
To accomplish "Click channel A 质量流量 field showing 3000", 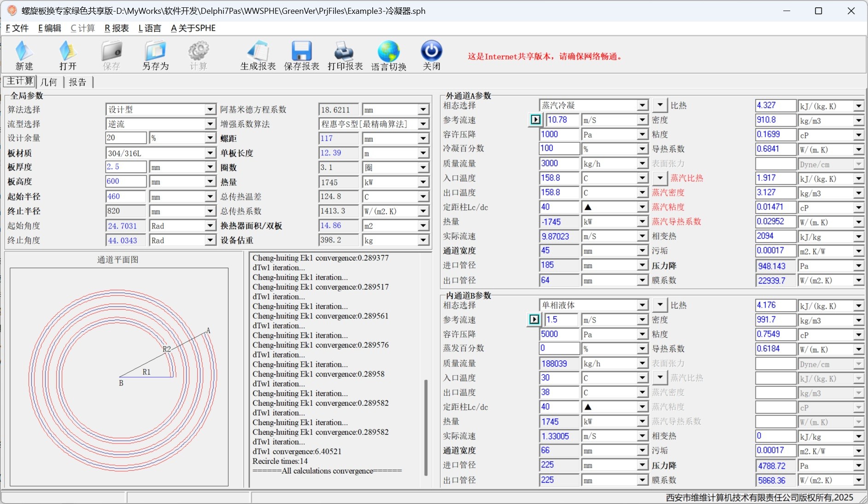I will [x=559, y=163].
